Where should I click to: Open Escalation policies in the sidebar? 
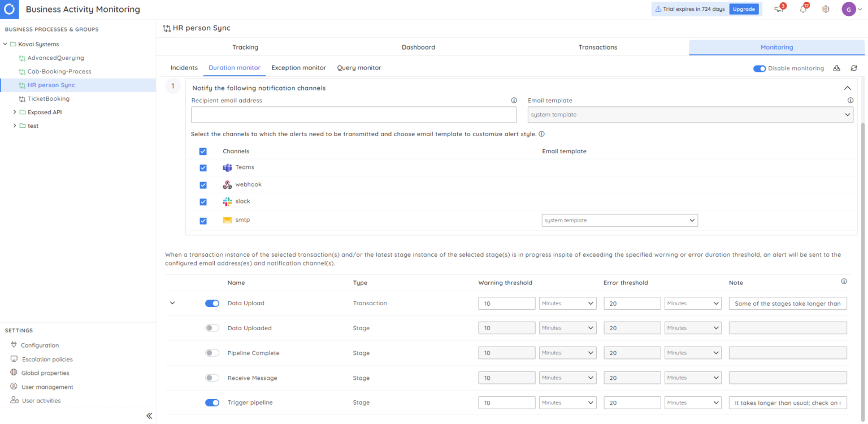47,359
